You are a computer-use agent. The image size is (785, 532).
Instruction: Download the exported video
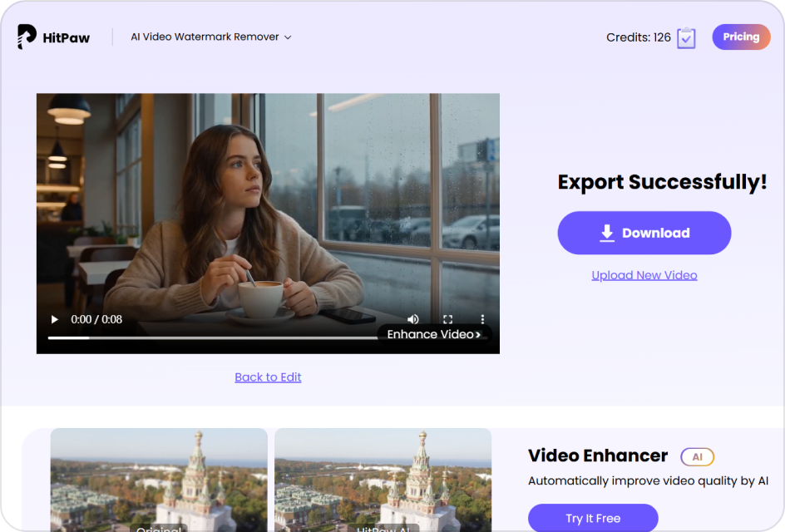pos(644,233)
